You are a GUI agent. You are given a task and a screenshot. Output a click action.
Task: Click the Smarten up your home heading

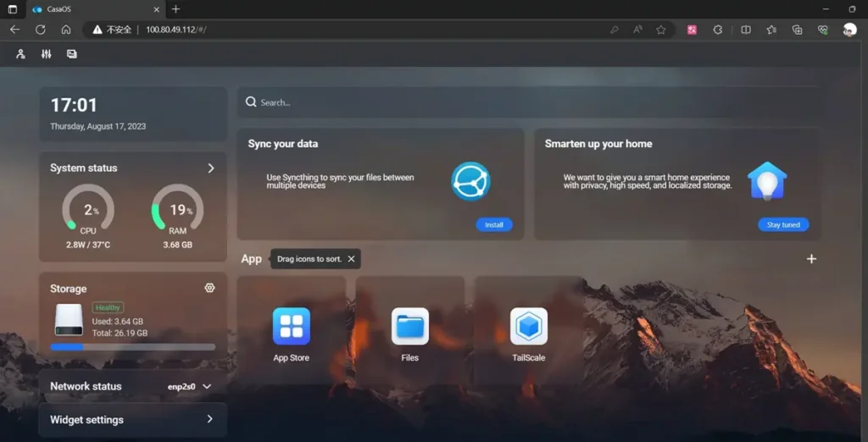pyautogui.click(x=598, y=144)
